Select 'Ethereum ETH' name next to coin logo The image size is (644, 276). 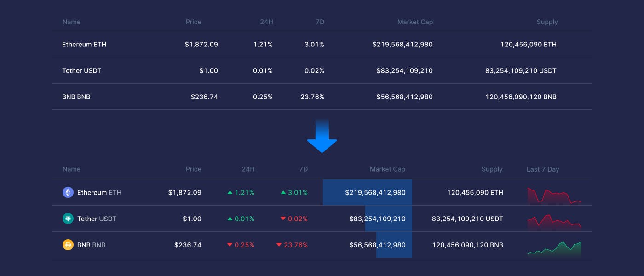pyautogui.click(x=99, y=193)
